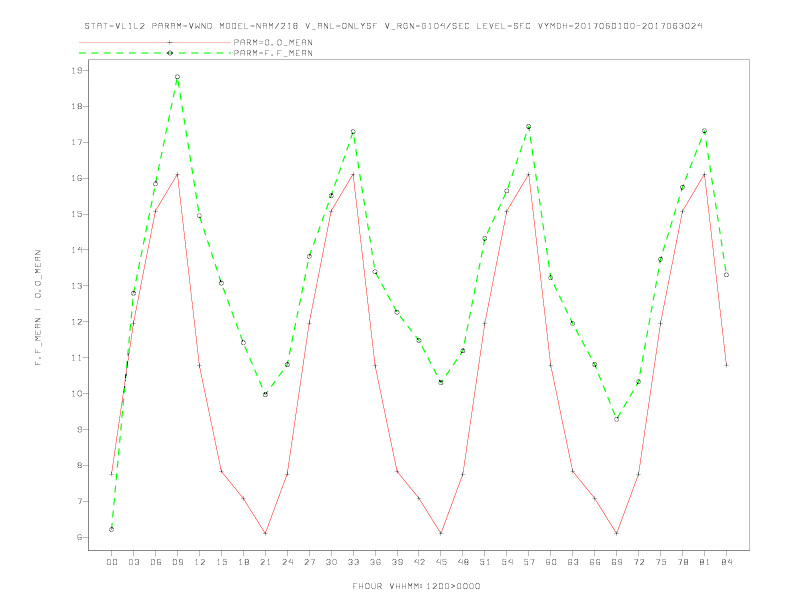This screenshot has height=612, width=792.
Task: Click x-axis tick label 57
Action: click(x=529, y=562)
